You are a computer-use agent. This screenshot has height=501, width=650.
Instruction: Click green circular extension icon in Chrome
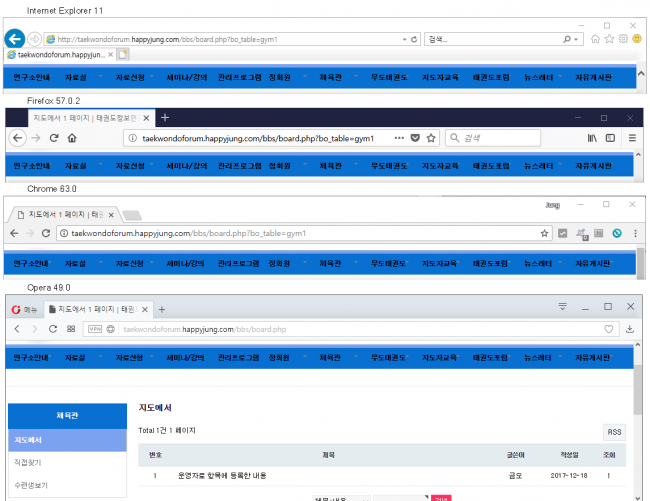point(617,233)
